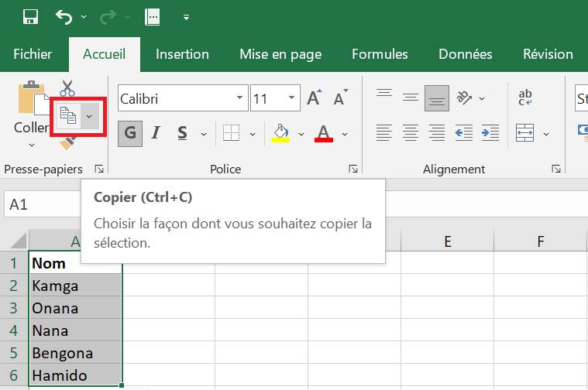Open the font color dropdown arrow
This screenshot has width=588, height=390.
point(345,134)
